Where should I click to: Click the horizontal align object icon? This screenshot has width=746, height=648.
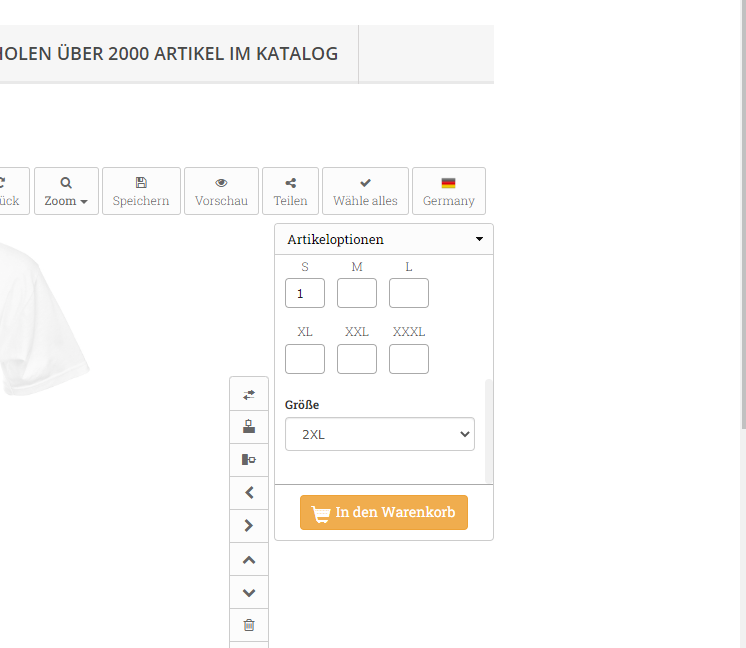pyautogui.click(x=249, y=460)
